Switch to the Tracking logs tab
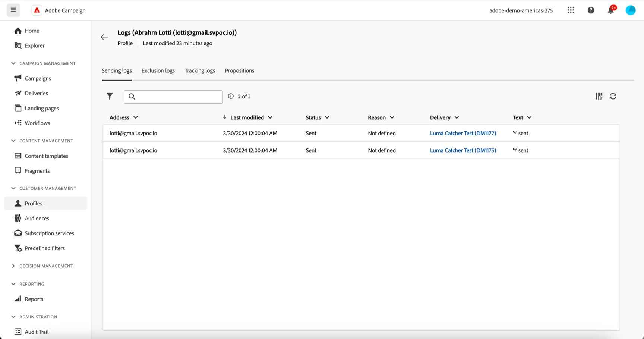 [x=200, y=70]
